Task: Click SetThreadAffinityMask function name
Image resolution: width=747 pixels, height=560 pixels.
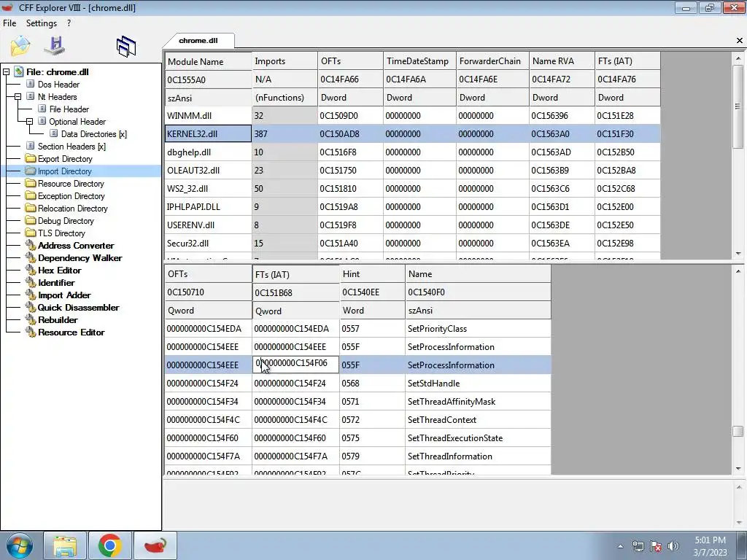Action: pos(451,402)
